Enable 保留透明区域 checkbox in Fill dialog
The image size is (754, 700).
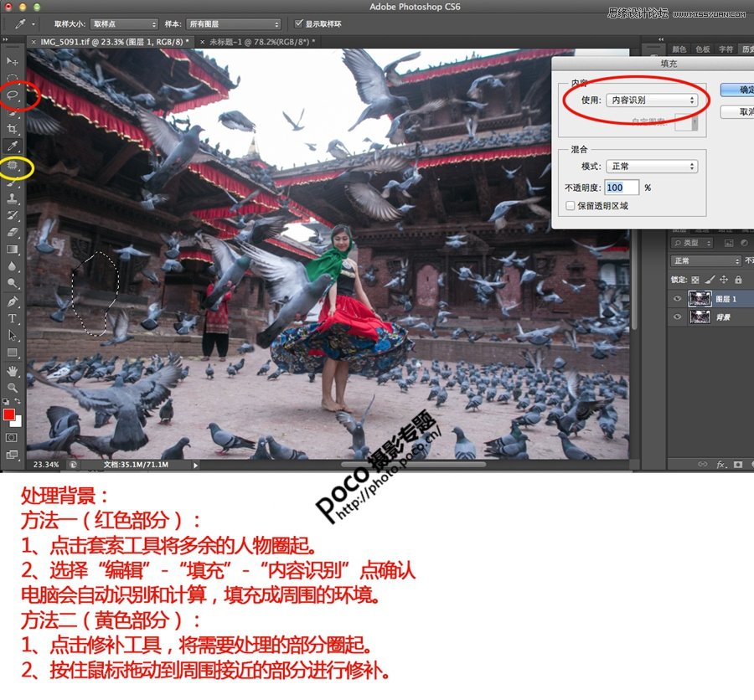coord(571,207)
